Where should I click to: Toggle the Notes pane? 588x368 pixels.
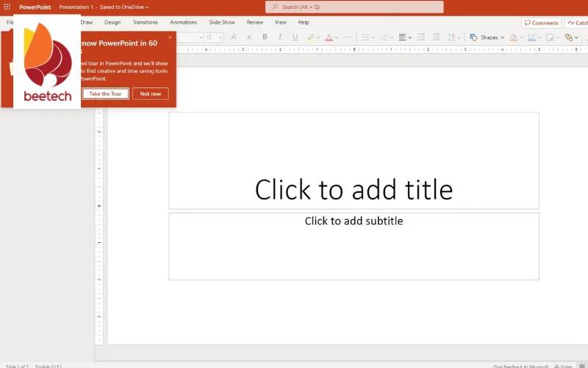point(563,366)
